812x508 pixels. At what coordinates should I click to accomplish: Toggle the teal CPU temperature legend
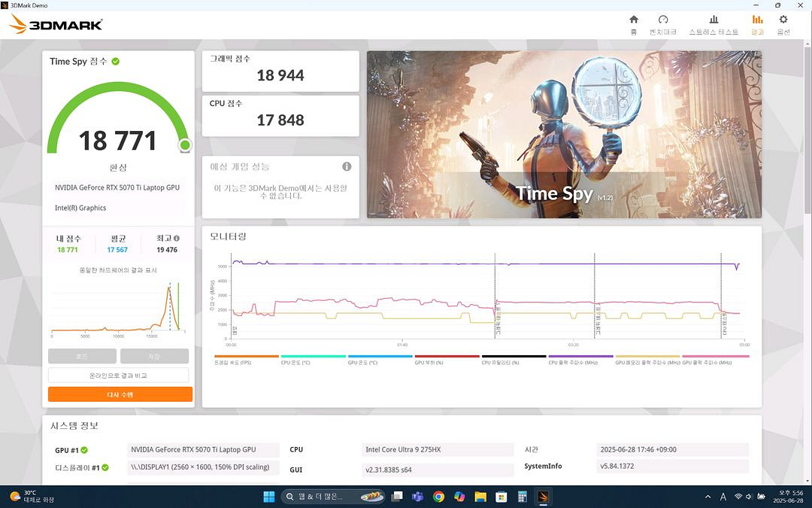313,359
